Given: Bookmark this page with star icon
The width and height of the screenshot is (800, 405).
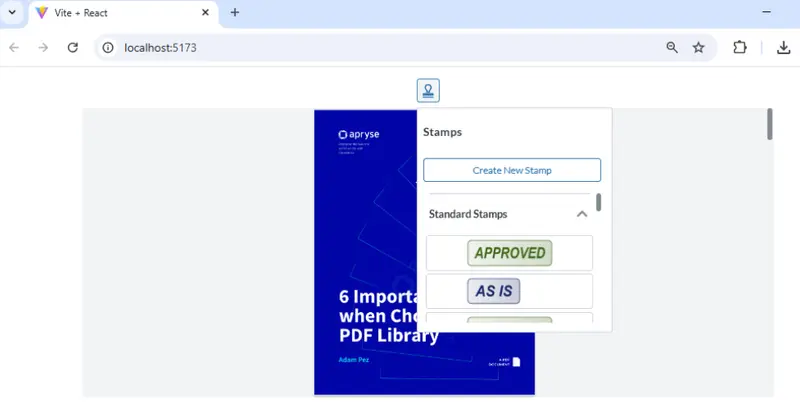Looking at the screenshot, I should [x=698, y=47].
